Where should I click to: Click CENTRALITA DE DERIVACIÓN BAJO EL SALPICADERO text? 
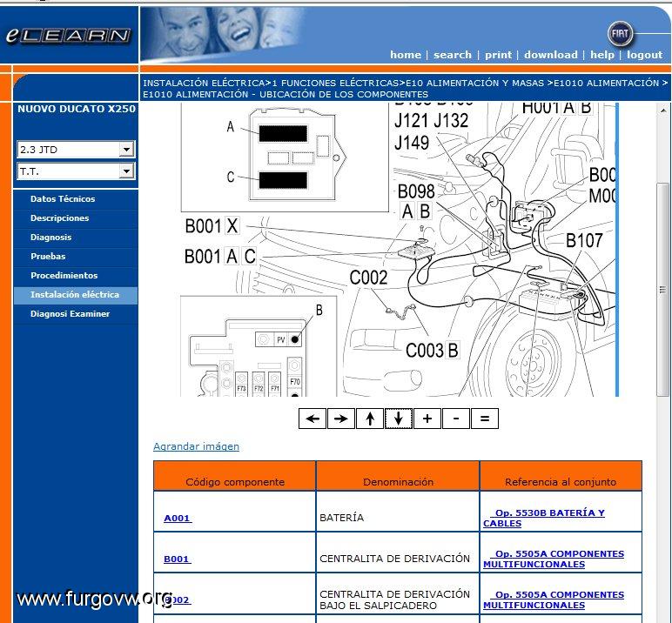(x=394, y=600)
